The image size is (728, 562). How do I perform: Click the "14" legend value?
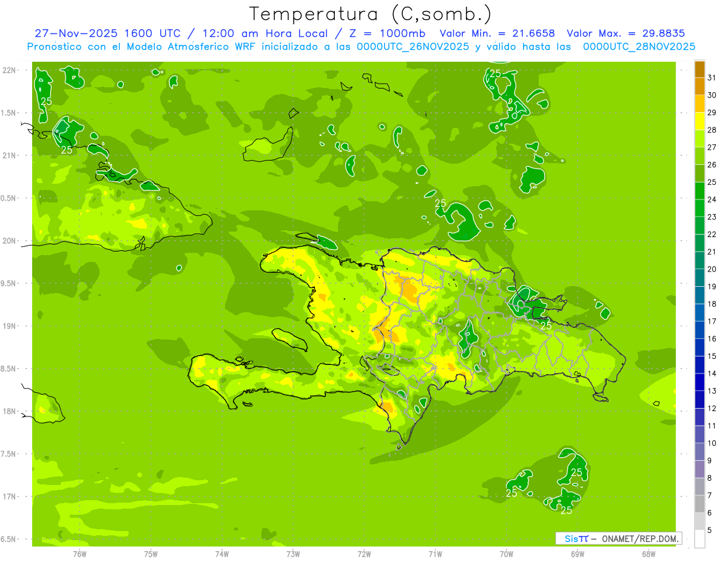click(x=712, y=373)
